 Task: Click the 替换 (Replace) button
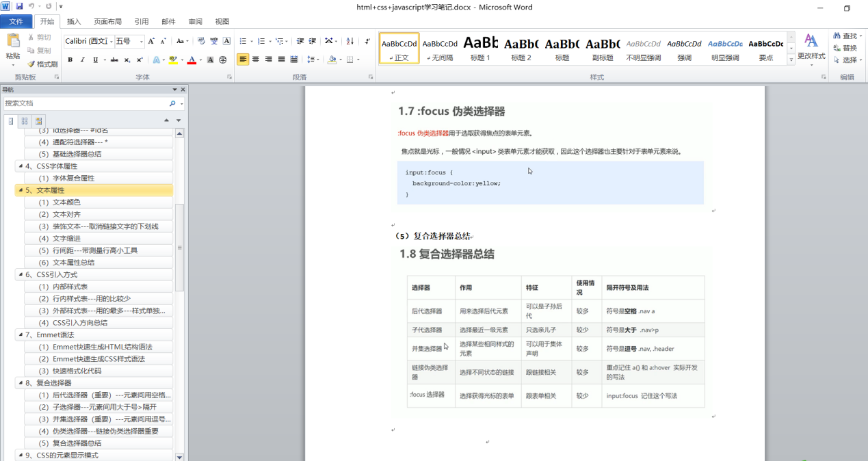tap(845, 48)
